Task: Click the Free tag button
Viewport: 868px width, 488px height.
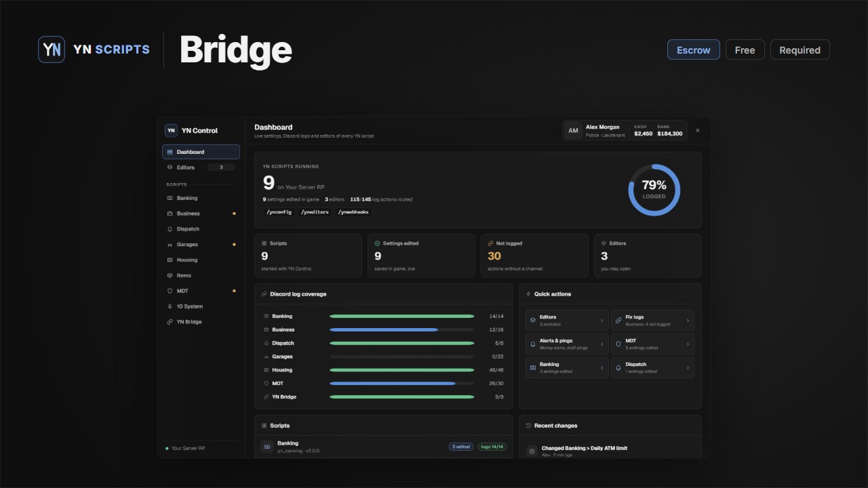Action: (x=745, y=49)
